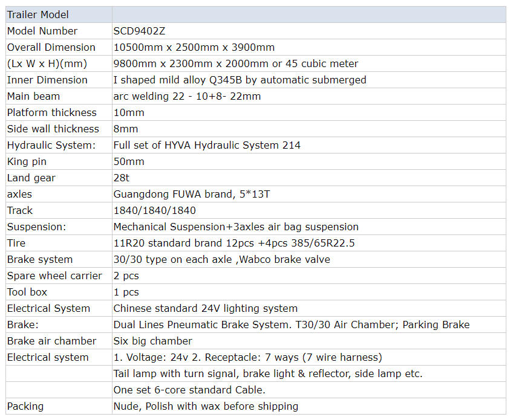Screen dimensions: 513x420
Task: Select the "King pin" row label
Action: coord(27,161)
